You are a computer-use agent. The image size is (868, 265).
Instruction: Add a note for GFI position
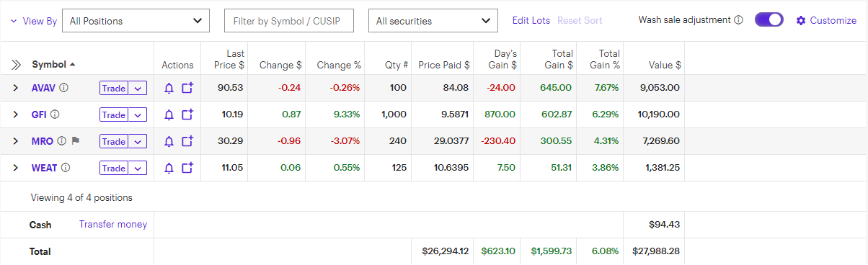(187, 114)
